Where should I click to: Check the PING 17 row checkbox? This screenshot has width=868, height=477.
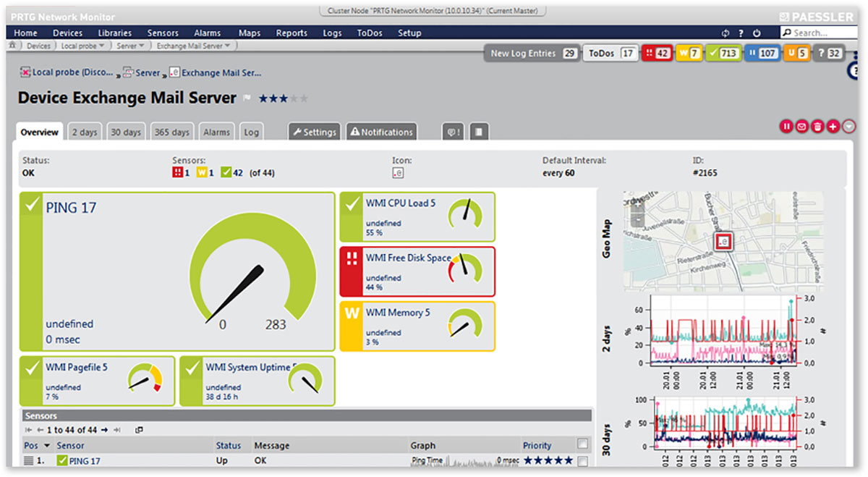pos(583,461)
